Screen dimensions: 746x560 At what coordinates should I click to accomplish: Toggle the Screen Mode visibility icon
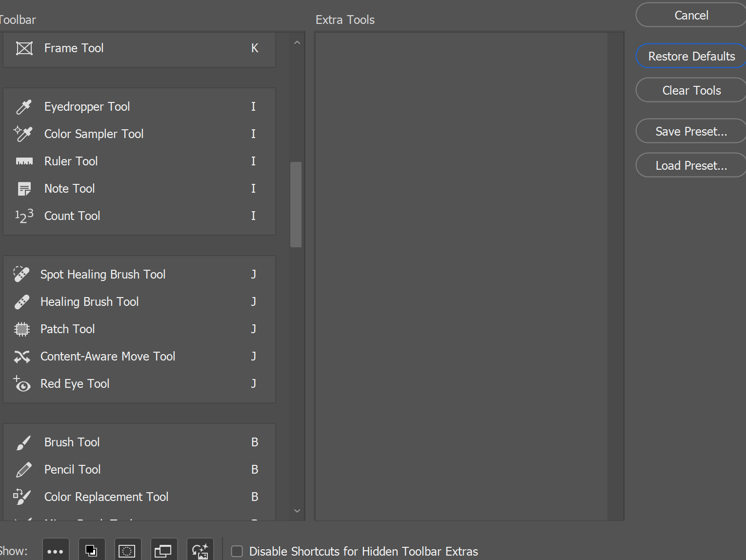(x=163, y=551)
